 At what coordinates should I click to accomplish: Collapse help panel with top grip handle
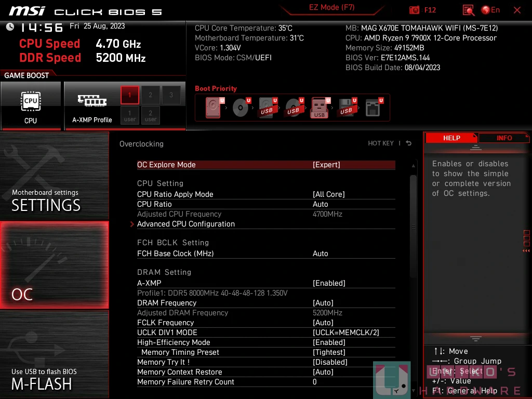point(476,147)
